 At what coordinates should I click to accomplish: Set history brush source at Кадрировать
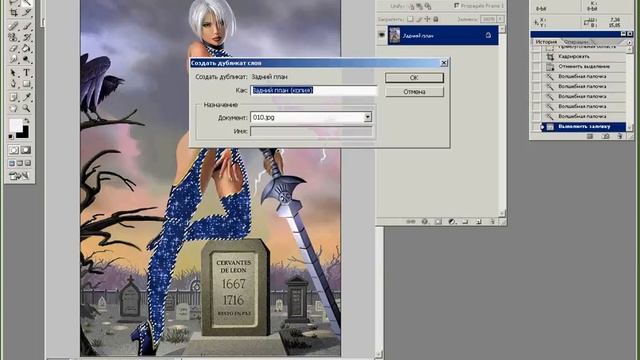pyautogui.click(x=536, y=57)
